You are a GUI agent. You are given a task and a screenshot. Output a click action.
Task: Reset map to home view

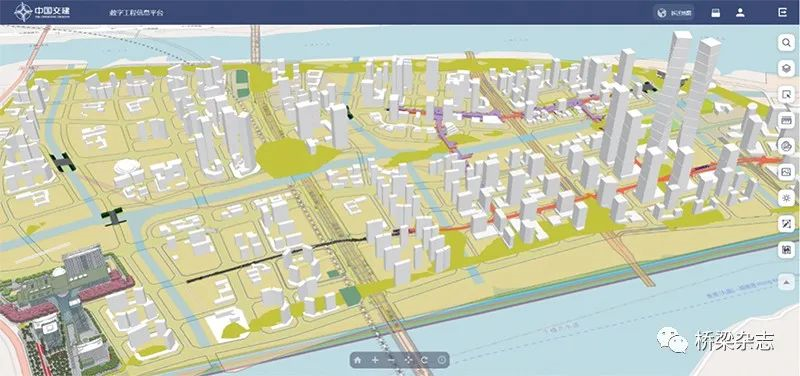coord(358,360)
